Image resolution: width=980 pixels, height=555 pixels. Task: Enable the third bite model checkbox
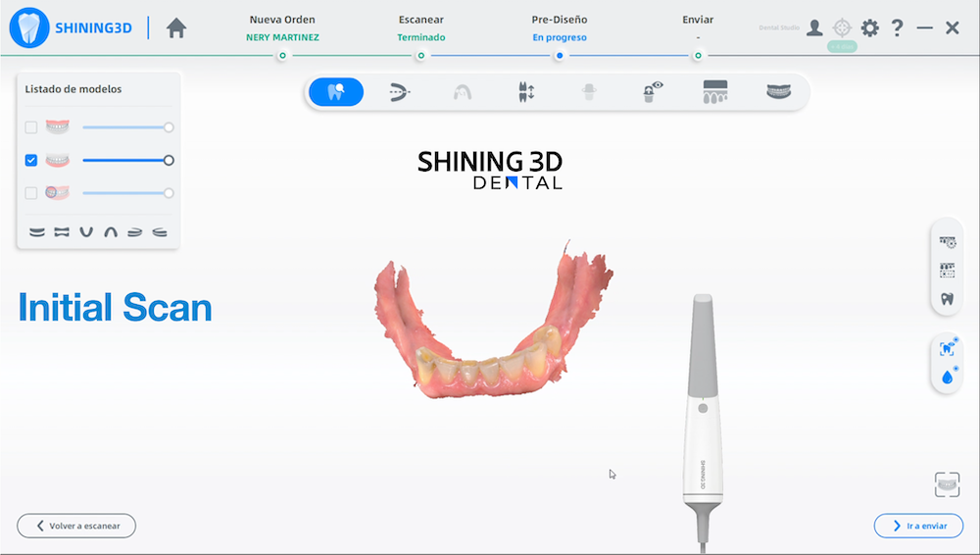click(x=31, y=193)
